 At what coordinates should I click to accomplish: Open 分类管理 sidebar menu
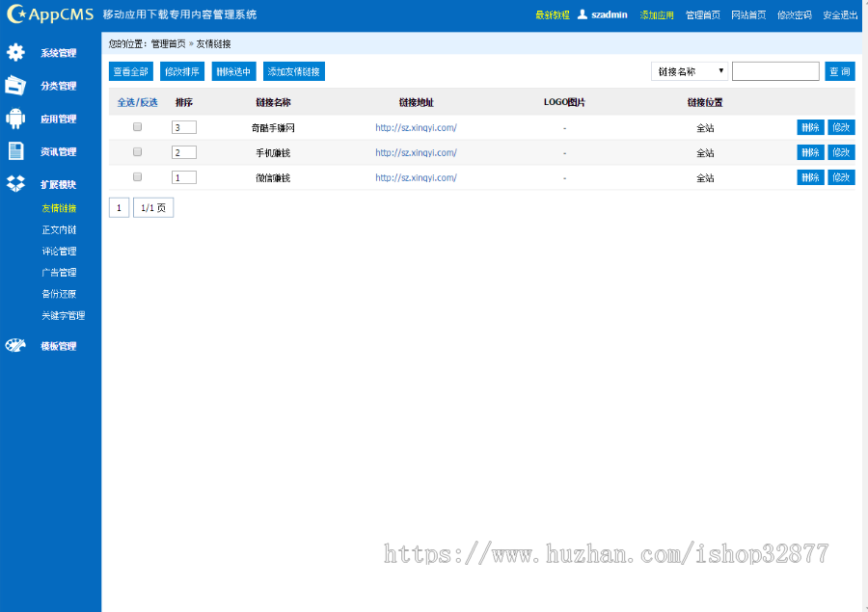[x=58, y=86]
